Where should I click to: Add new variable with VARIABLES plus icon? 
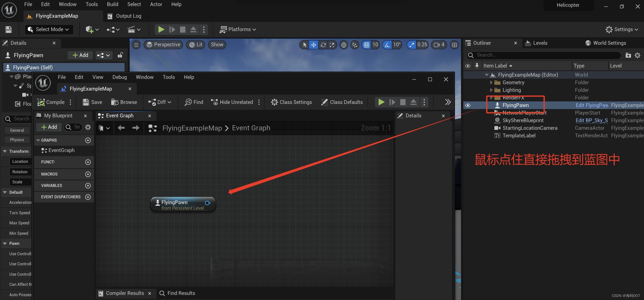click(x=88, y=185)
